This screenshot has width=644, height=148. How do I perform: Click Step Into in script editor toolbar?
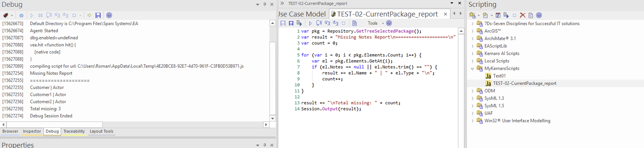pos(327,23)
